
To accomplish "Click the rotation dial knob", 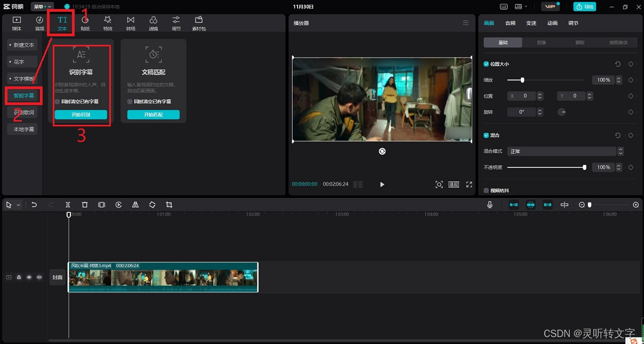I will point(562,112).
